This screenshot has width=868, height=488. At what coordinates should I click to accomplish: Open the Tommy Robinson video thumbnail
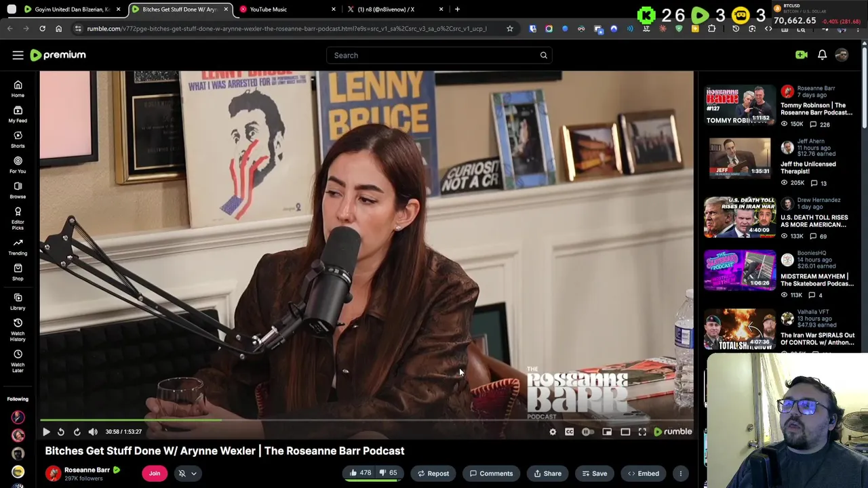click(740, 105)
